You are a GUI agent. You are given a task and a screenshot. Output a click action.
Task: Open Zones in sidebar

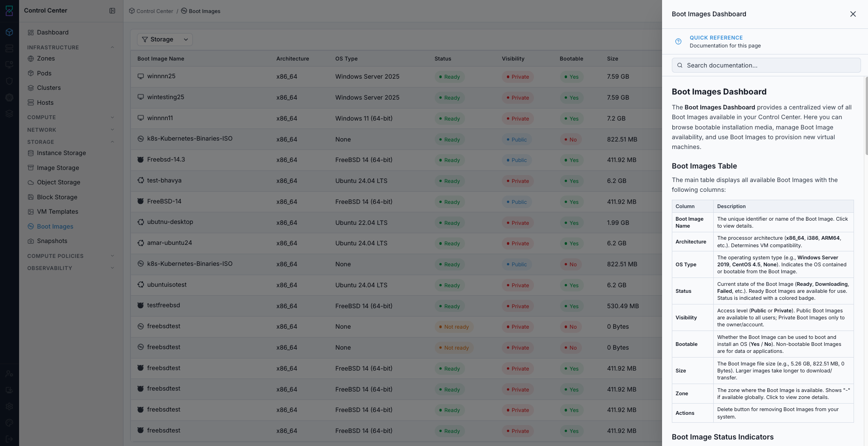[46, 59]
